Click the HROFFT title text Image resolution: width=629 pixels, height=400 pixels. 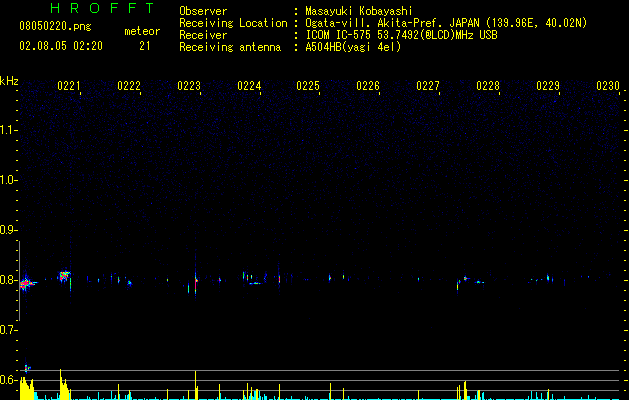103,8
